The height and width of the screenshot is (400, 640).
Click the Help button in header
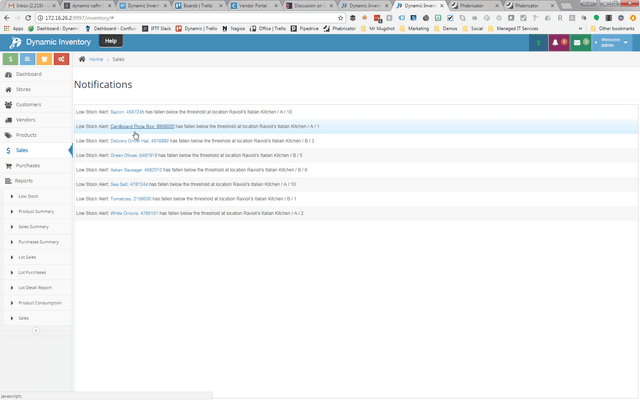[111, 41]
